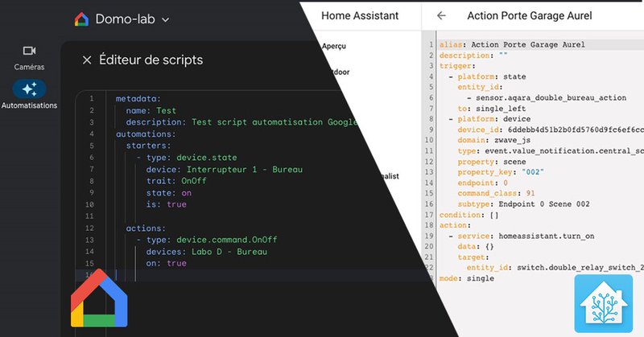Click the 'actions:' line
The height and width of the screenshot is (337, 644).
(x=146, y=228)
